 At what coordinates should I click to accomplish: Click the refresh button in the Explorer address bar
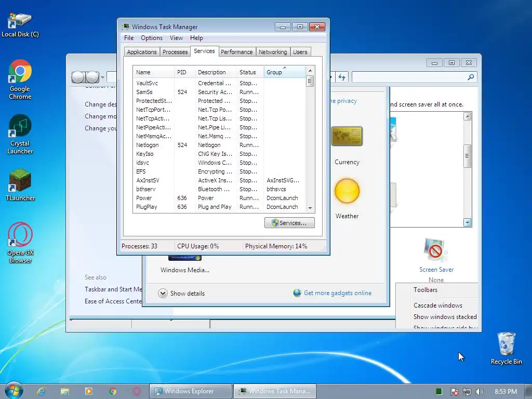point(342,77)
